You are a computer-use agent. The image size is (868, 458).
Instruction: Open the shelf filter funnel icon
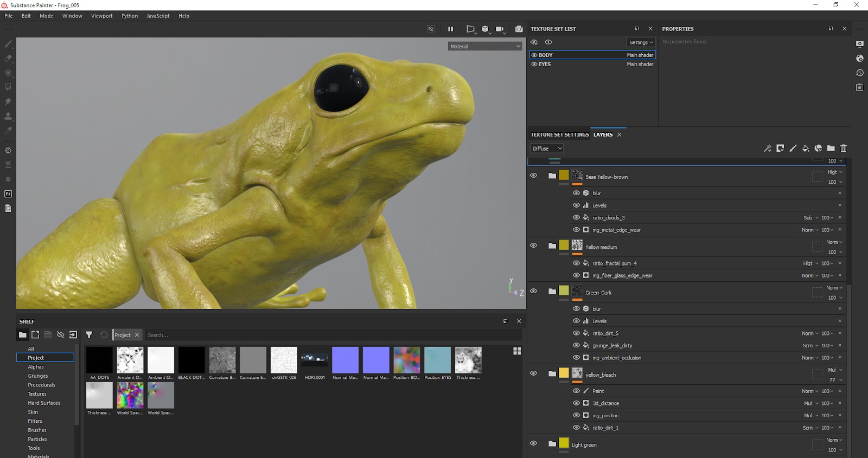89,335
